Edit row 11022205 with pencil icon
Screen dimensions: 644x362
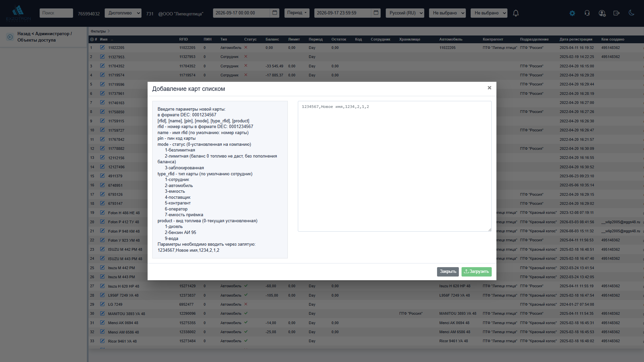(x=102, y=48)
